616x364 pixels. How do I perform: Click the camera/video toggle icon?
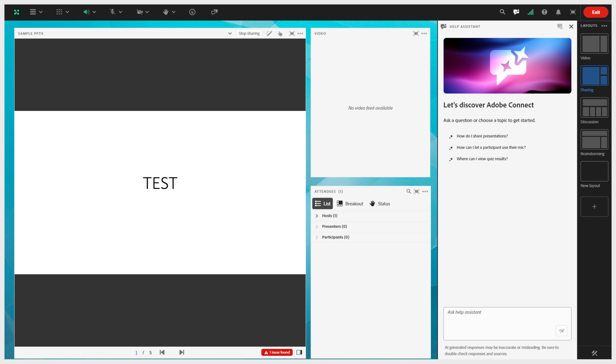click(139, 12)
